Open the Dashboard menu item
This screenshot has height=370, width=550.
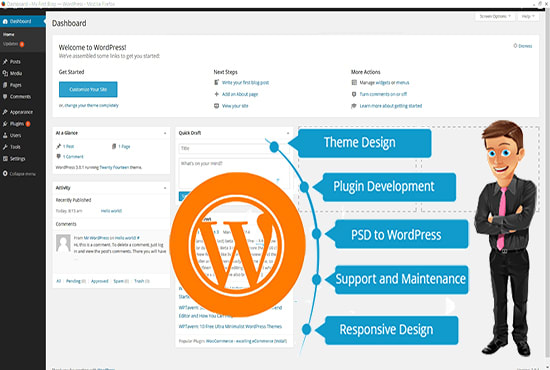tap(22, 21)
